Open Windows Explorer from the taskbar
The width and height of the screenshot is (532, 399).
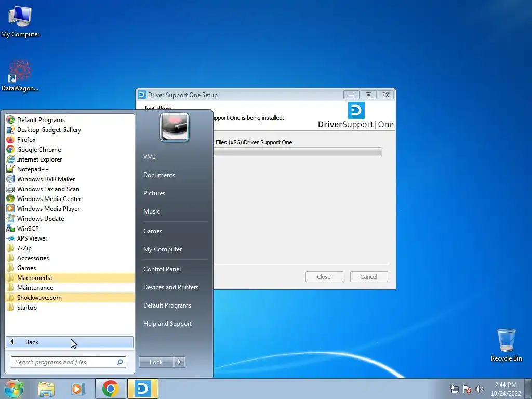[46, 389]
